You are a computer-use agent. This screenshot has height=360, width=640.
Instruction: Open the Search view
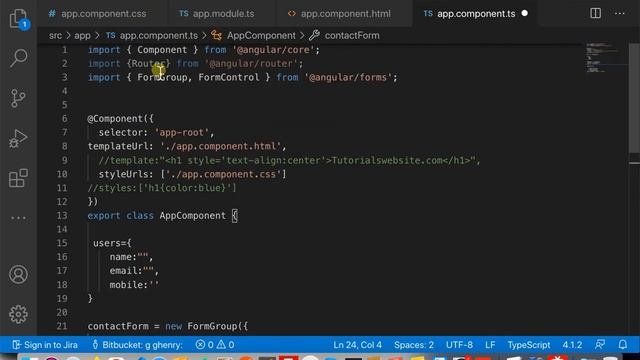coord(19,58)
